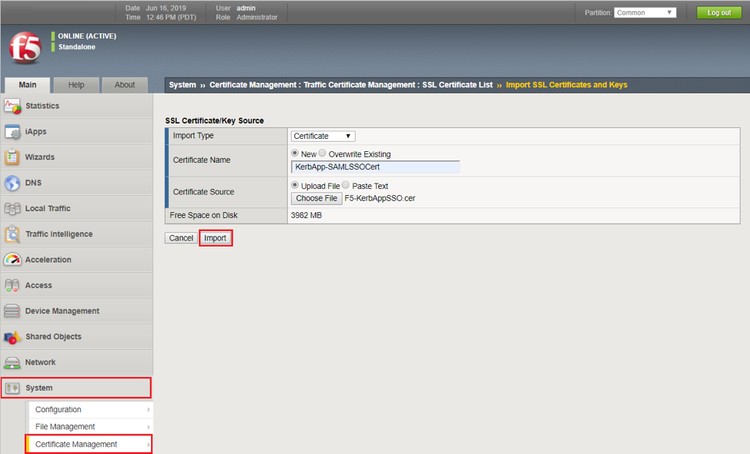Click the Import SSL Certificates and Keys title
The image size is (750, 454).
(566, 85)
